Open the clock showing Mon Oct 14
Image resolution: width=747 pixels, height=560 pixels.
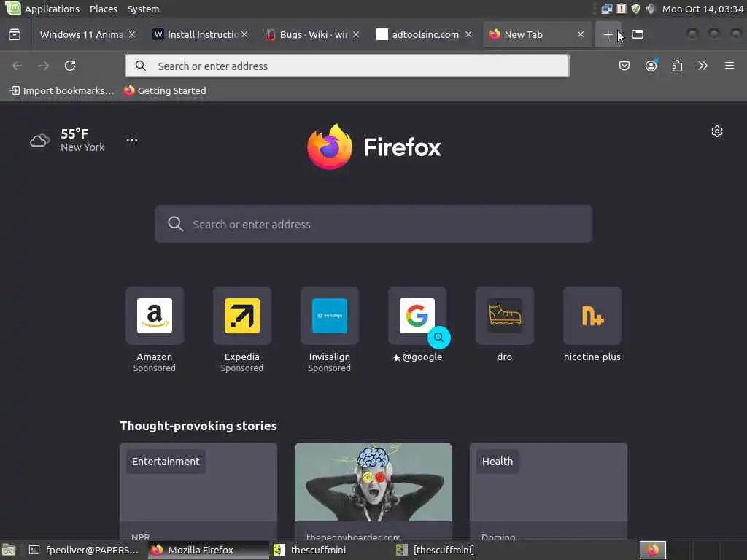pyautogui.click(x=703, y=9)
